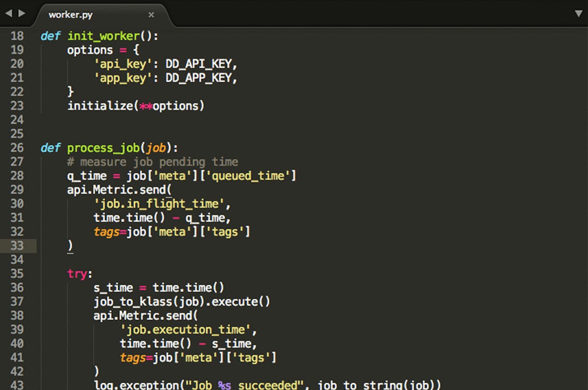This screenshot has width=588, height=390.
Task: Open the tab list dropdown arrow
Action: coord(578,13)
